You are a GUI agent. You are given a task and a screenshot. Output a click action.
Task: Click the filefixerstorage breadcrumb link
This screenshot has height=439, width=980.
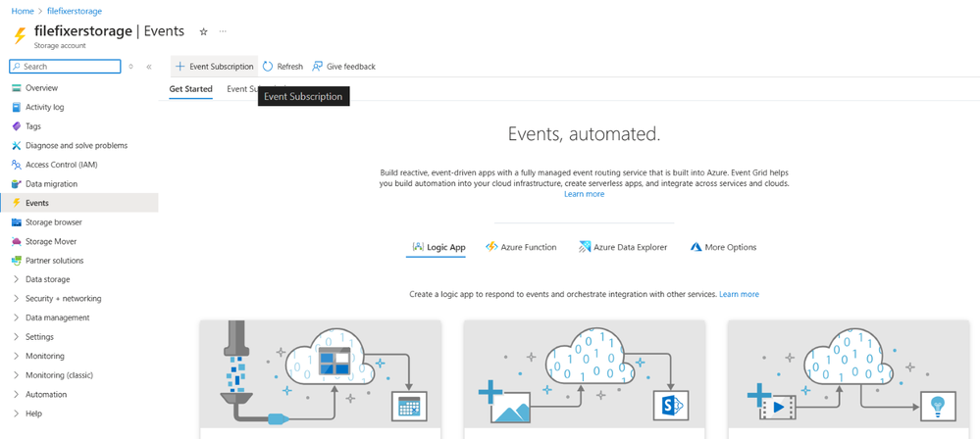click(75, 11)
